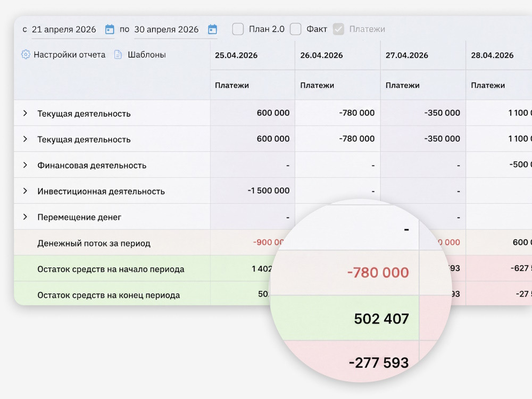Select Остаток средств на конец периода label
This screenshot has height=399, width=532.
[x=109, y=295]
